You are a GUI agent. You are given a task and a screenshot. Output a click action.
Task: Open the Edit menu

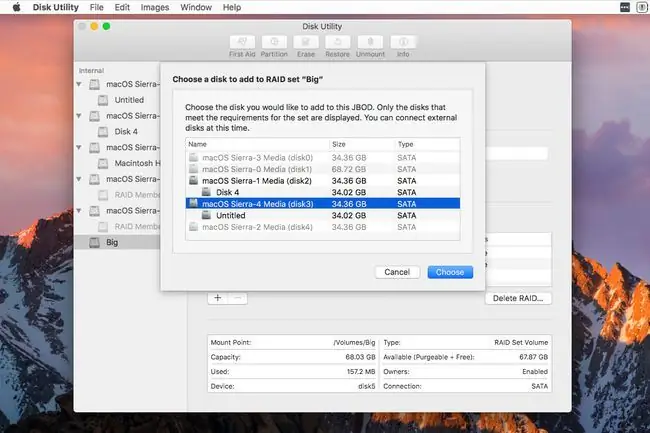point(122,7)
